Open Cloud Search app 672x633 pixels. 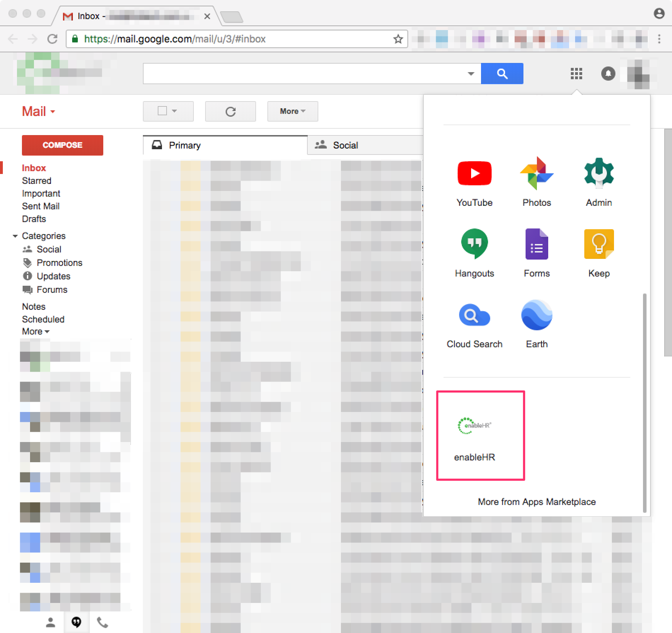[x=474, y=324]
